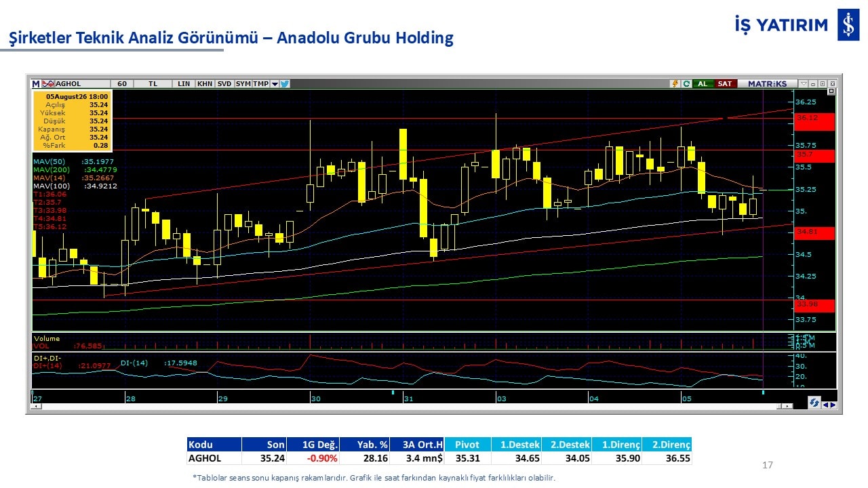The width and height of the screenshot is (868, 488).
Task: Click the red 34.81 price level tag
Action: [x=814, y=232]
